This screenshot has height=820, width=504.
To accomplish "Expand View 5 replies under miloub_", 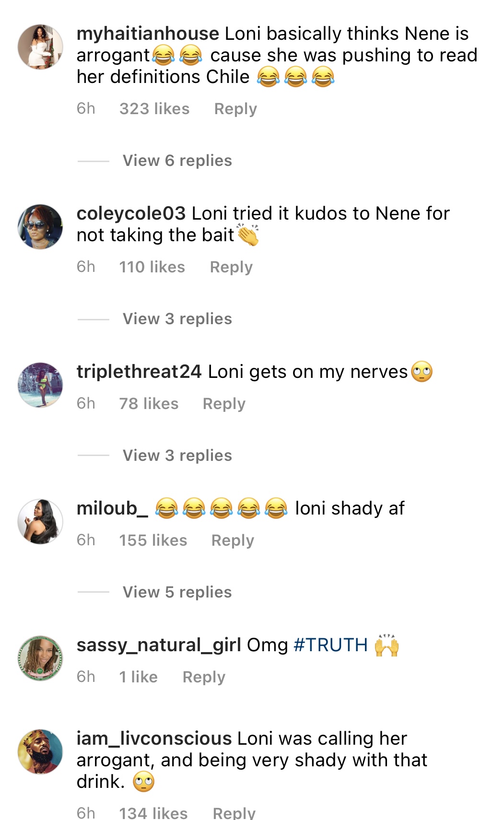I will (177, 592).
